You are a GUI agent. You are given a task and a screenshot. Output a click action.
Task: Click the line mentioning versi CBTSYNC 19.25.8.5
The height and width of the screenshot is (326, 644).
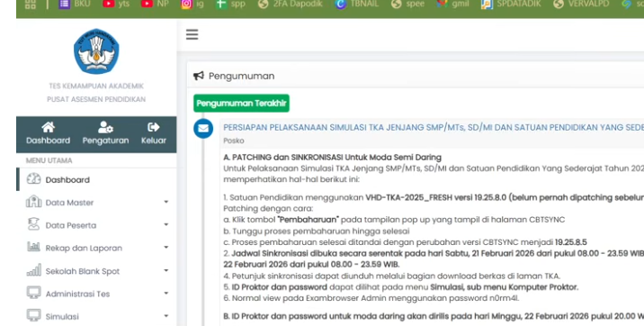click(x=405, y=242)
